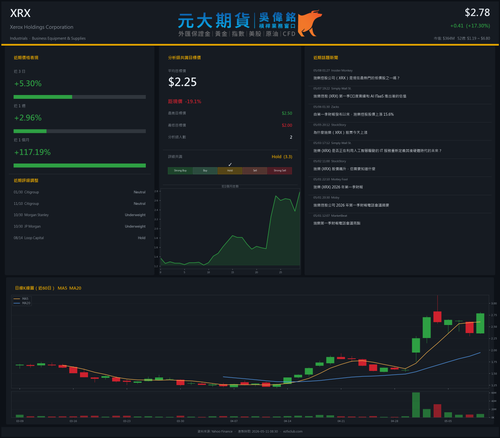Click the Morgan Stanley Underweight rating label
The image size is (500, 438).
point(135,215)
